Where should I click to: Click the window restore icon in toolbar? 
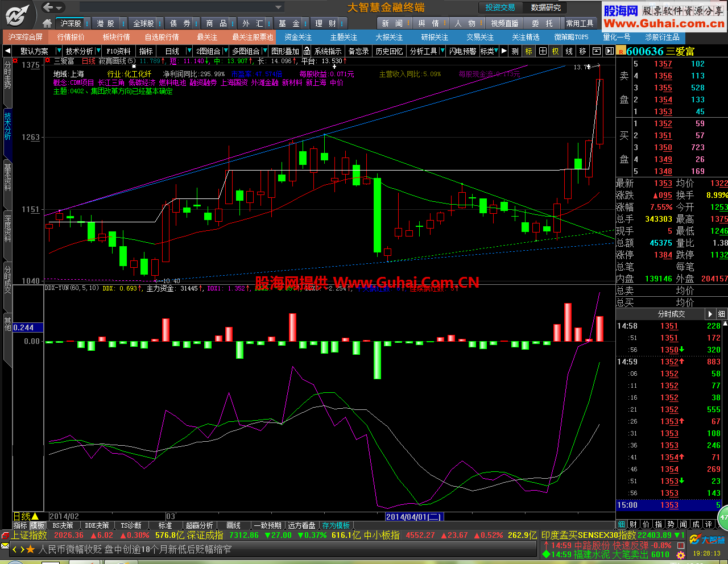[x=596, y=51]
